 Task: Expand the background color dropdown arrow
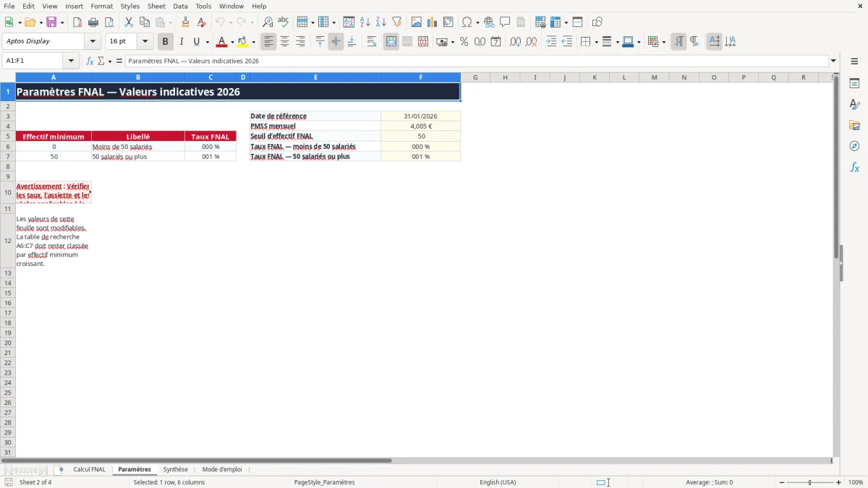(x=253, y=42)
